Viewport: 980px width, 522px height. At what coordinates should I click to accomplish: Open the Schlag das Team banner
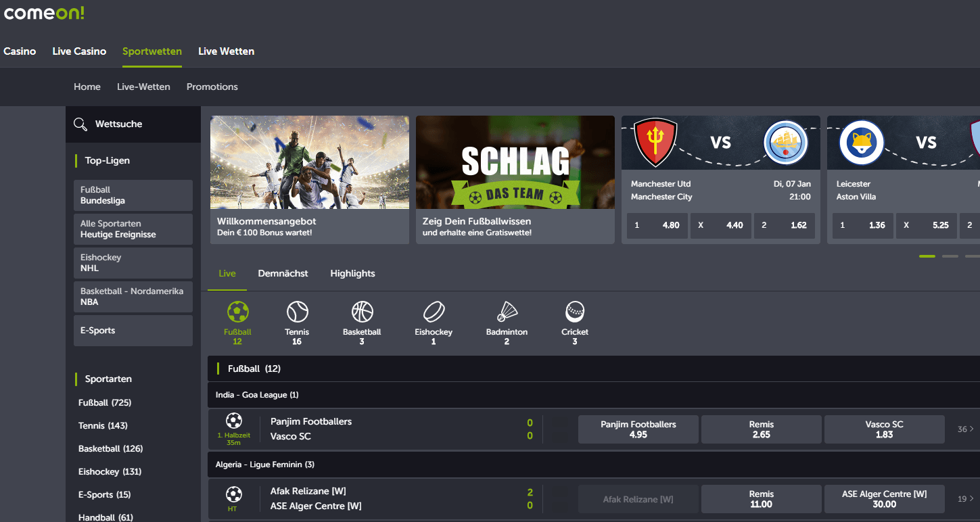coord(515,162)
